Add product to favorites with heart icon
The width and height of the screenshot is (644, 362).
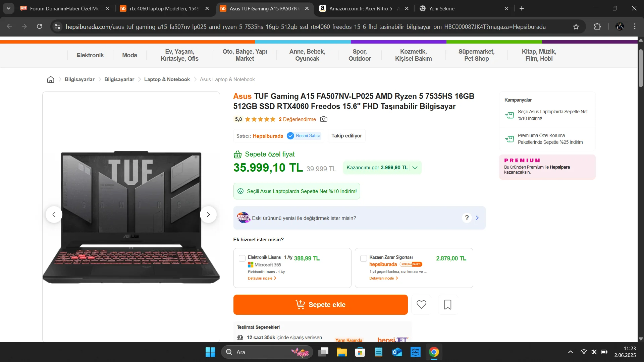point(421,304)
